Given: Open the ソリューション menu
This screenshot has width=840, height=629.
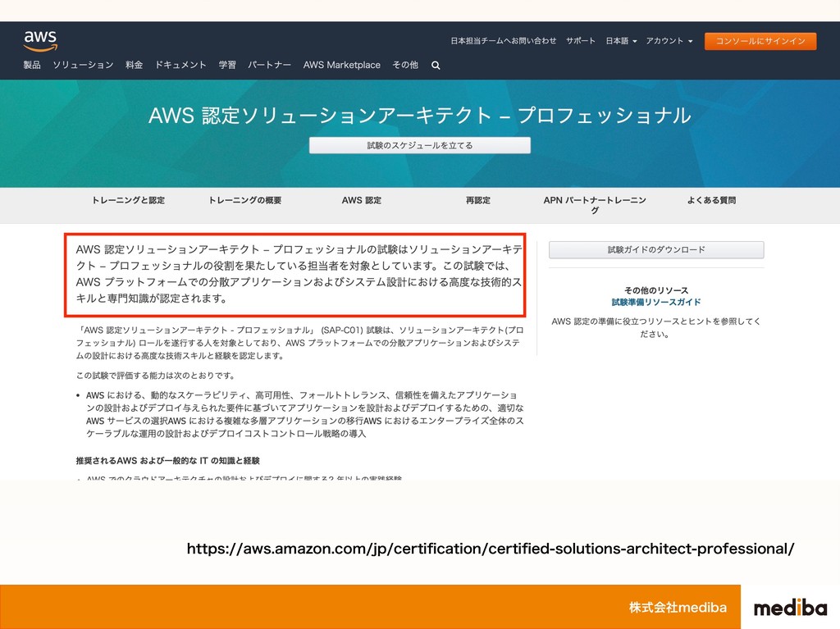Looking at the screenshot, I should tap(83, 65).
